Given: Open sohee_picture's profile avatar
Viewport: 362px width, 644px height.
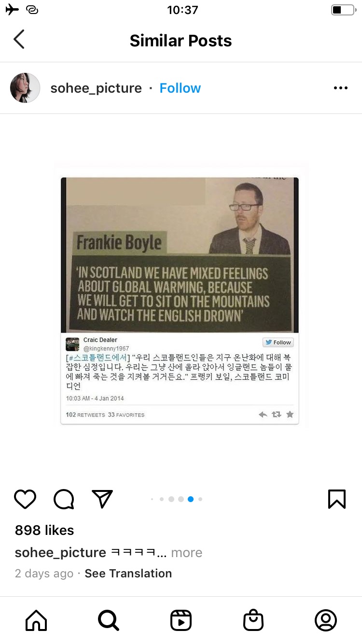Looking at the screenshot, I should (25, 88).
